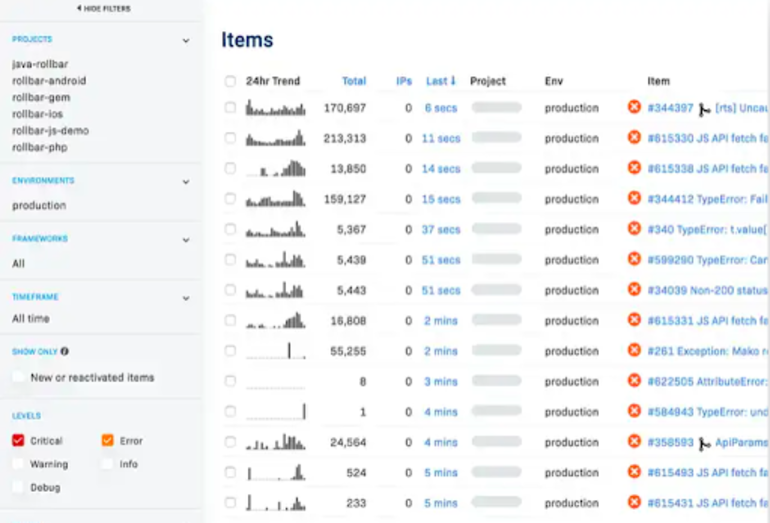Select the rollbar-android project filter
770x523 pixels.
(49, 81)
